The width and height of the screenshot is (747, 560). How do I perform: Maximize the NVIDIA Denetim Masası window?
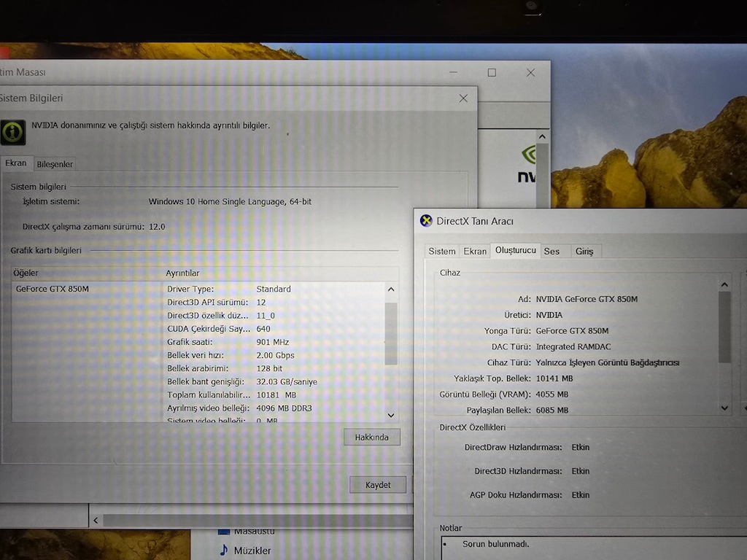[x=492, y=72]
